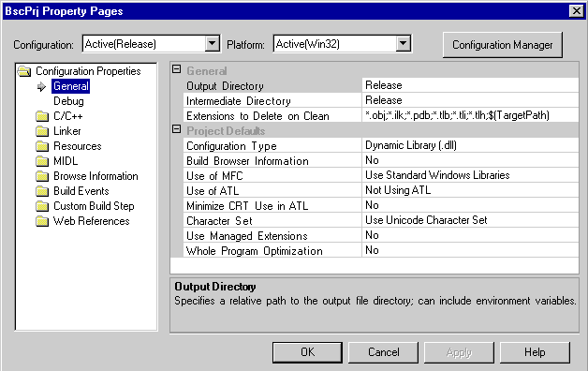Click the Use Managed Extensions No value
Viewport: 588px width, 371px height.
(x=470, y=235)
